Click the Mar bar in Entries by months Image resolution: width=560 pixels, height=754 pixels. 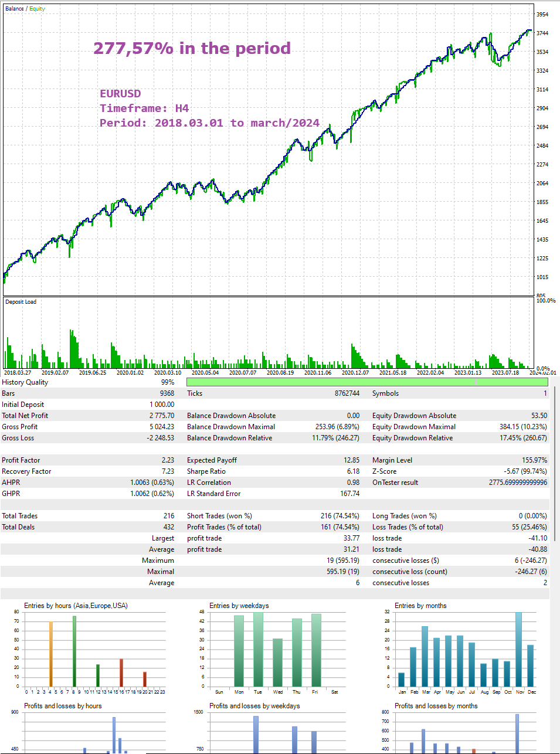point(425,657)
